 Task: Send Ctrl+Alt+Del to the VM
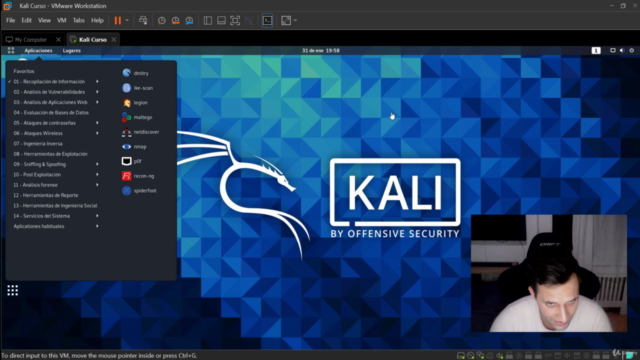[x=143, y=20]
